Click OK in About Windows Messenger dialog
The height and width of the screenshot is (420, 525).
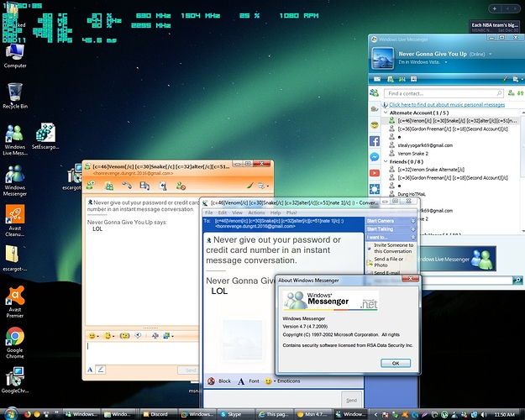(x=396, y=363)
